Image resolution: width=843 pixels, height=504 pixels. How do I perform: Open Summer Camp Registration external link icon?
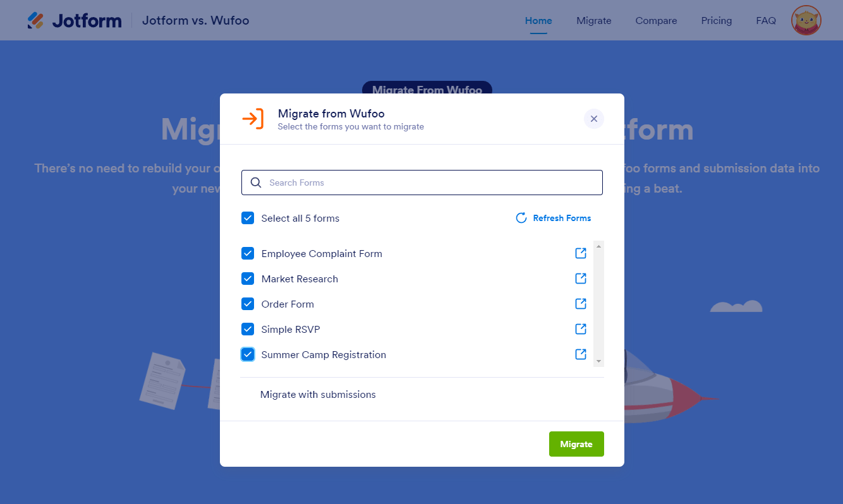[581, 354]
